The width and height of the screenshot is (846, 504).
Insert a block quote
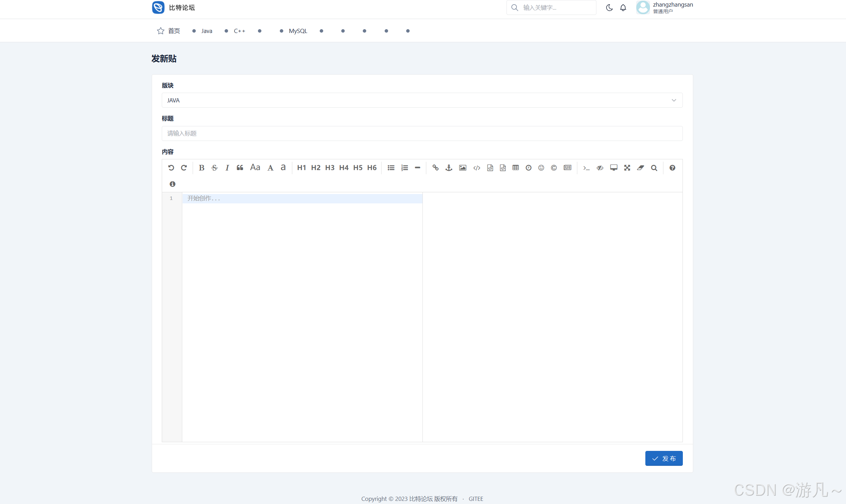point(240,168)
